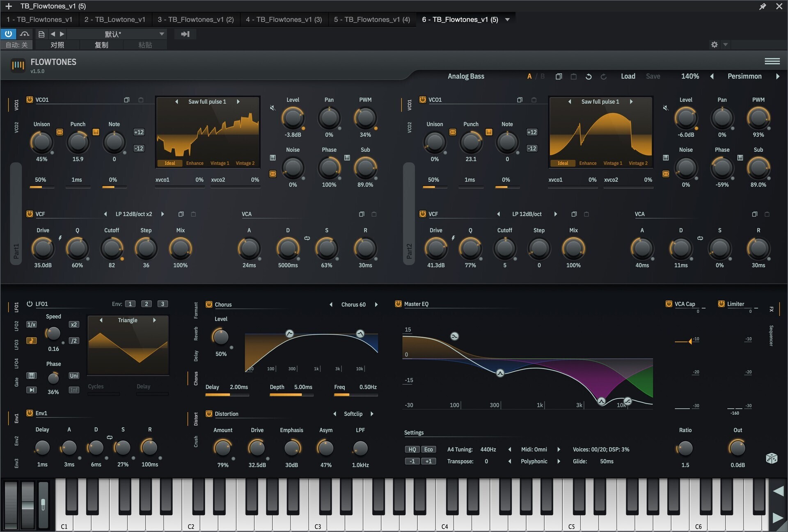Image resolution: width=788 pixels, height=532 pixels.
Task: Click the undo arrow icon in preset bar
Action: tap(588, 77)
